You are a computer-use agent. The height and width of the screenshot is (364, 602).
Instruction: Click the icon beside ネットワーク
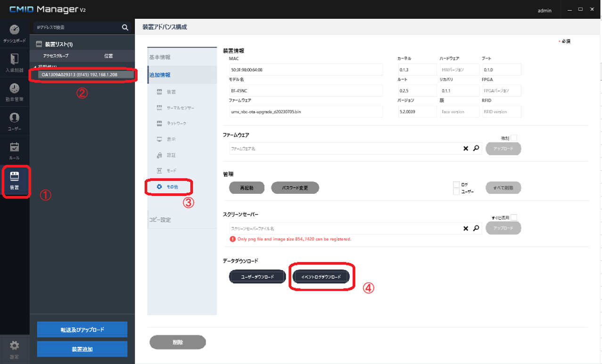(159, 124)
